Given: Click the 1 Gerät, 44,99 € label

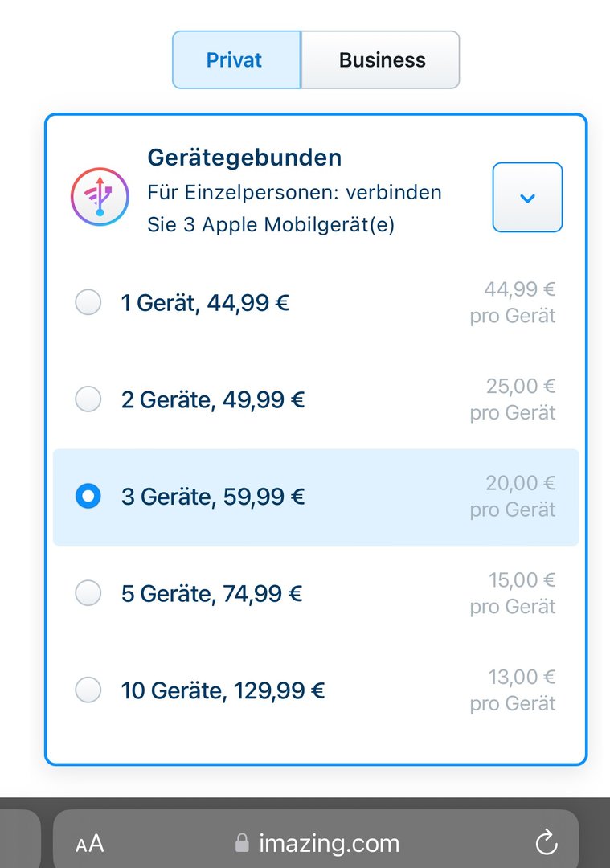Looking at the screenshot, I should pyautogui.click(x=206, y=303).
